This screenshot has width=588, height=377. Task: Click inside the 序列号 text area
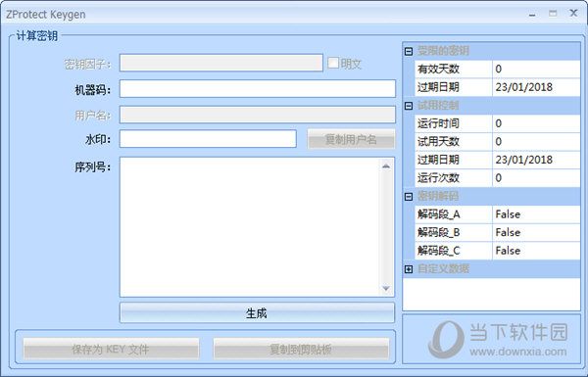250,227
